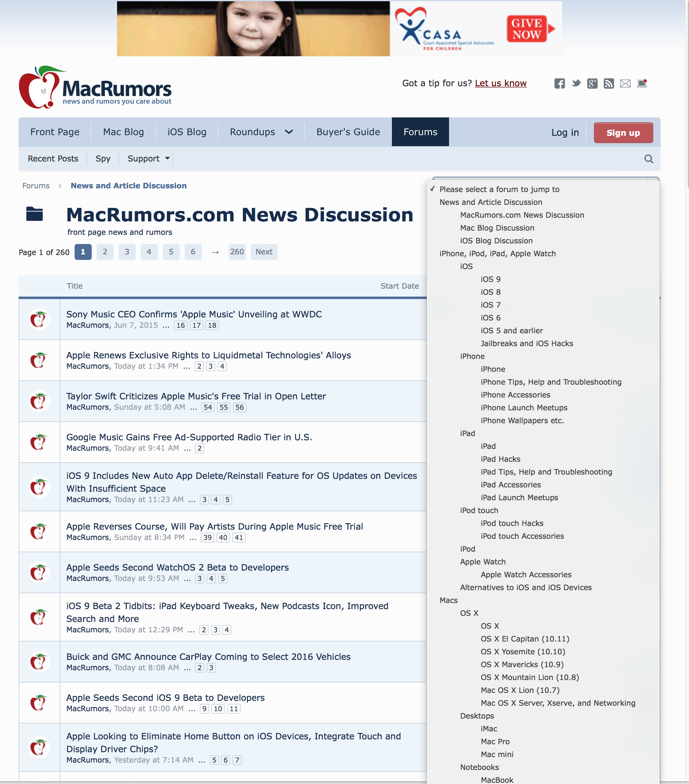Click the page-jump arrow in pagination
This screenshot has width=689, height=784.
point(215,252)
